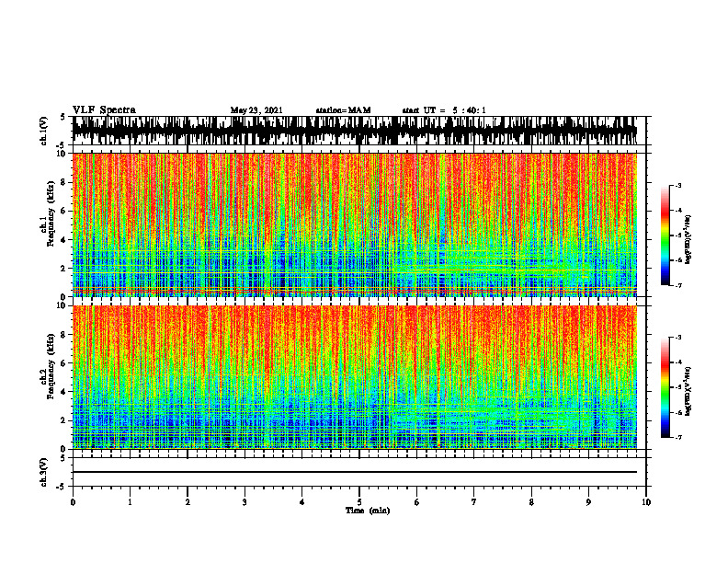
Task: Click the time axis tick label "10"
Action: coord(646,502)
